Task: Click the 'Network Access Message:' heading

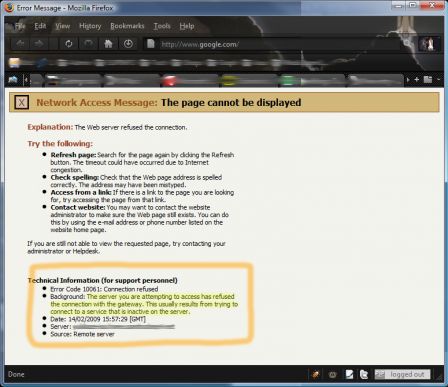Action: point(97,102)
